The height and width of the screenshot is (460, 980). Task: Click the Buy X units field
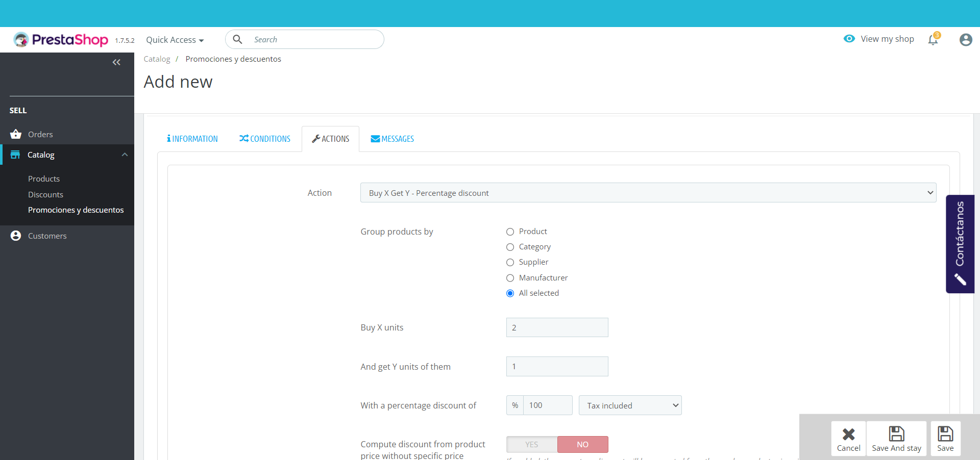(x=557, y=327)
